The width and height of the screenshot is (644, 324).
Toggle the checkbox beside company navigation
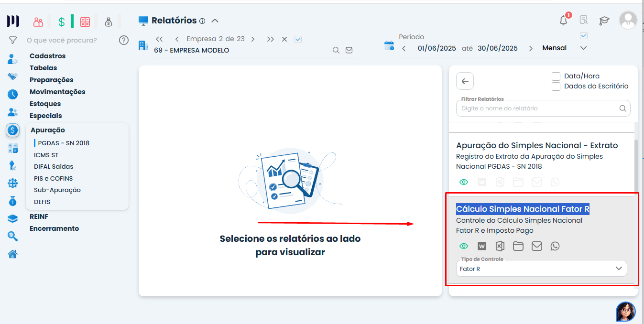click(x=298, y=39)
